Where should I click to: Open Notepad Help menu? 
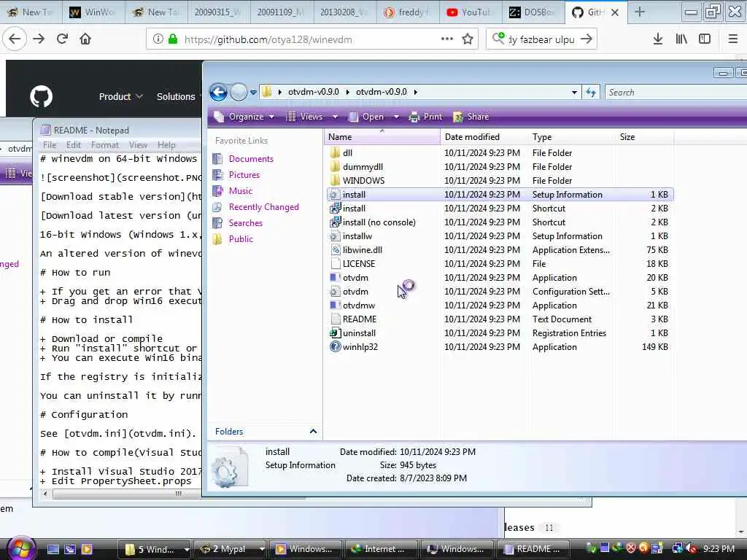click(x=166, y=145)
